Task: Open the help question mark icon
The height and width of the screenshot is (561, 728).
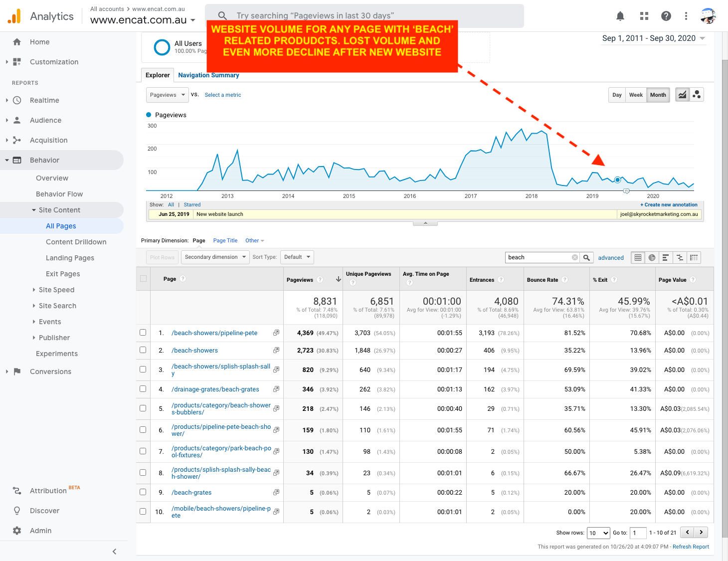Action: 666,16
